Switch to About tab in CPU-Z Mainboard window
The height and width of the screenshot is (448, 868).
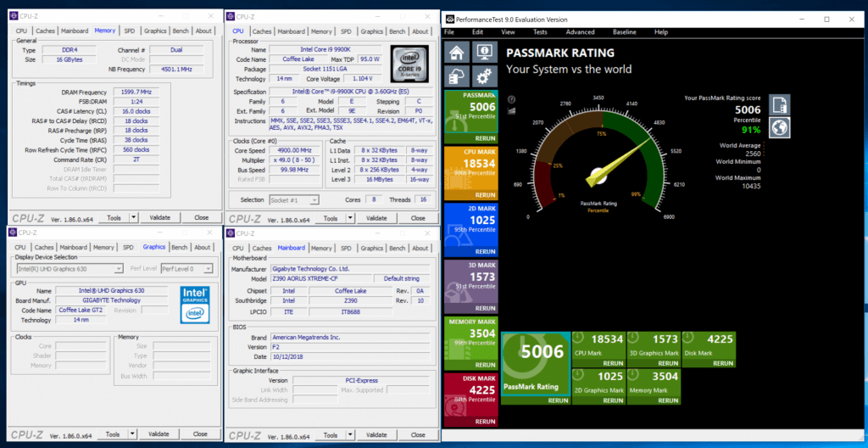(x=420, y=248)
